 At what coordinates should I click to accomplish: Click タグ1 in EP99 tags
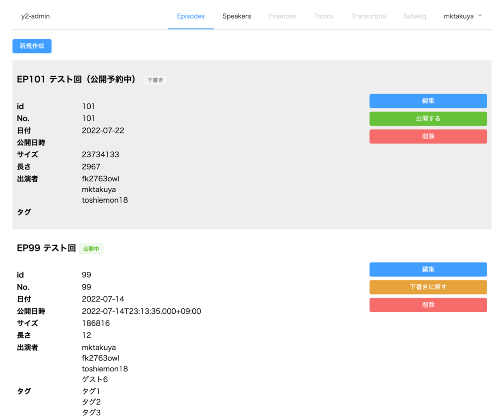coord(91,391)
